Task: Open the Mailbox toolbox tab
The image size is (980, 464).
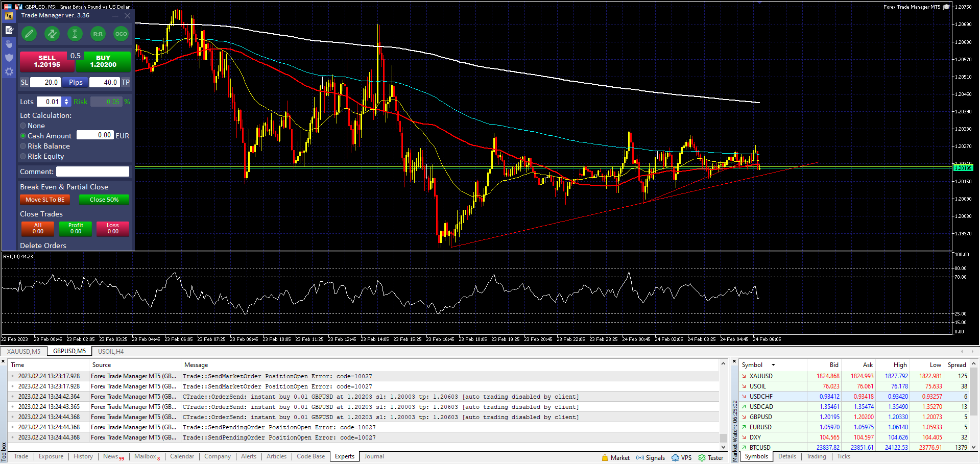Action: tap(147, 456)
